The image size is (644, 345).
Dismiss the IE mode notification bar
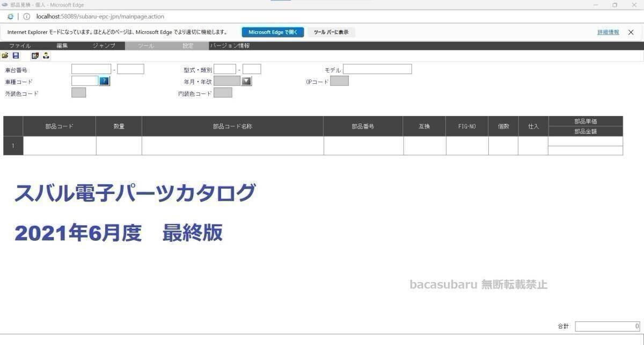click(631, 32)
